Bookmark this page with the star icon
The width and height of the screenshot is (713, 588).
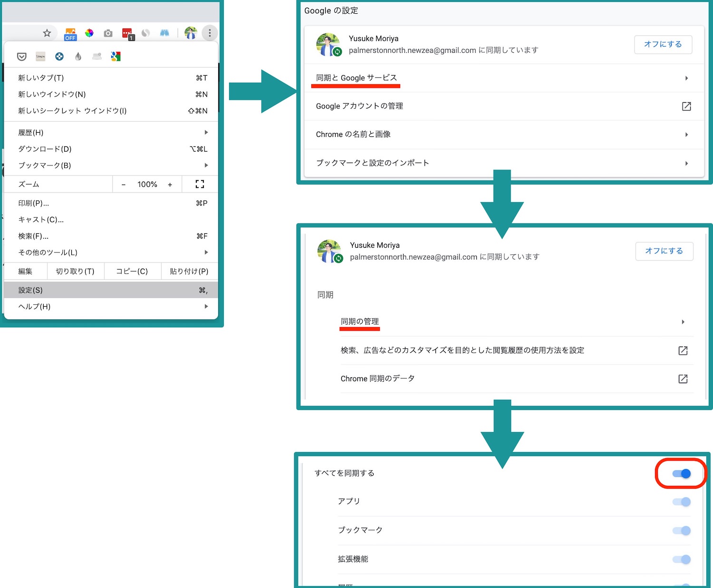[x=47, y=33]
